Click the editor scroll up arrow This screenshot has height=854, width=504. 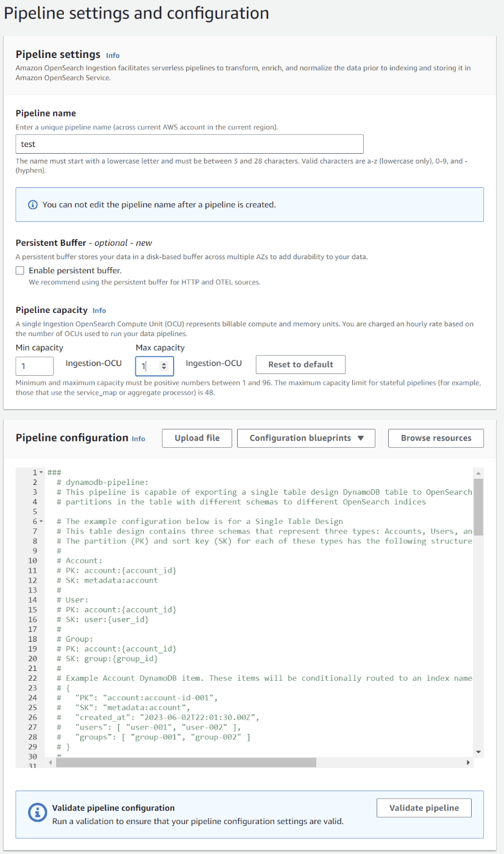click(478, 473)
